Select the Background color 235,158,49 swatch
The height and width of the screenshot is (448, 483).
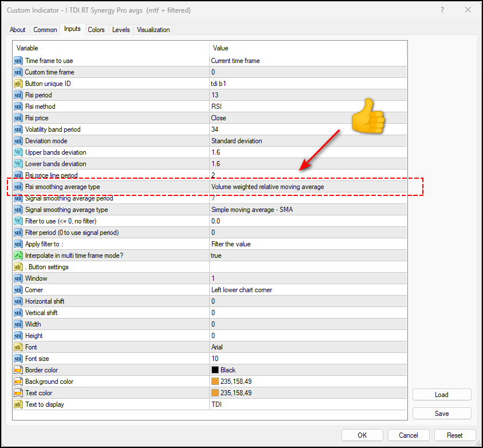click(215, 382)
